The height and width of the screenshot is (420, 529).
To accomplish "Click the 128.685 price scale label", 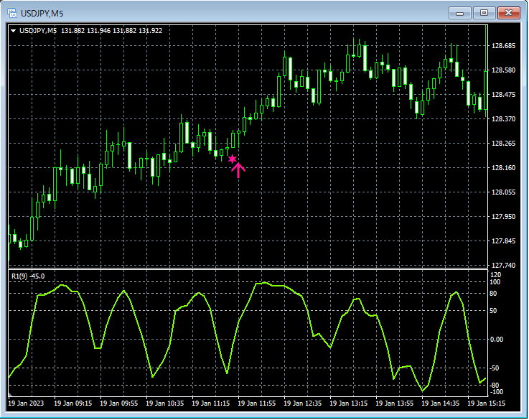I will pyautogui.click(x=503, y=46).
